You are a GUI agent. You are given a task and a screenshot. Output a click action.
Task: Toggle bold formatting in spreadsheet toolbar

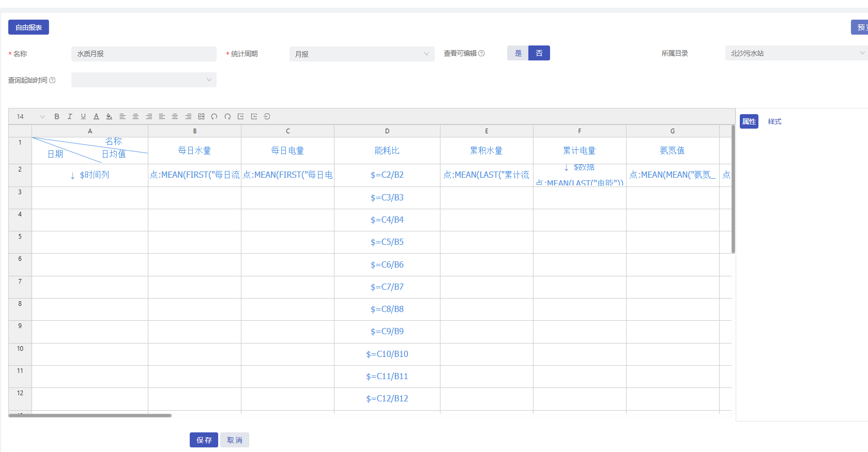pos(57,117)
